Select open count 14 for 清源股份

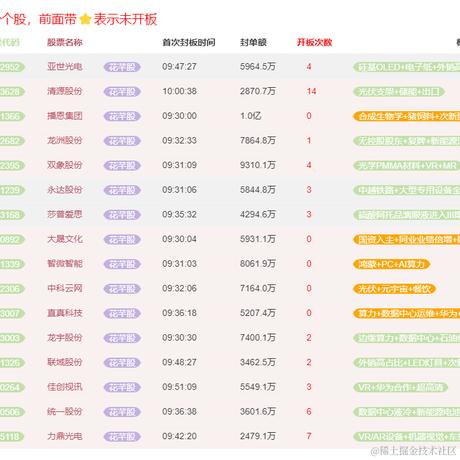311,91
